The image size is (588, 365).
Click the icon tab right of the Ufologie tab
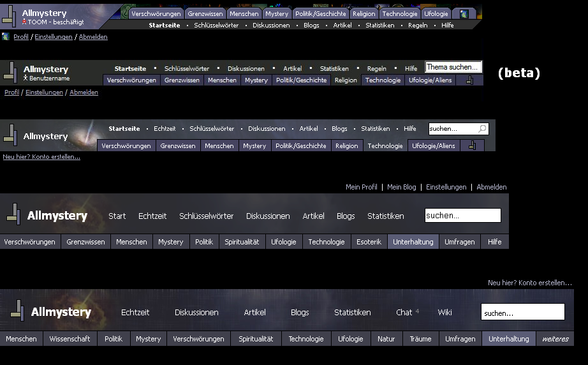pos(463,13)
